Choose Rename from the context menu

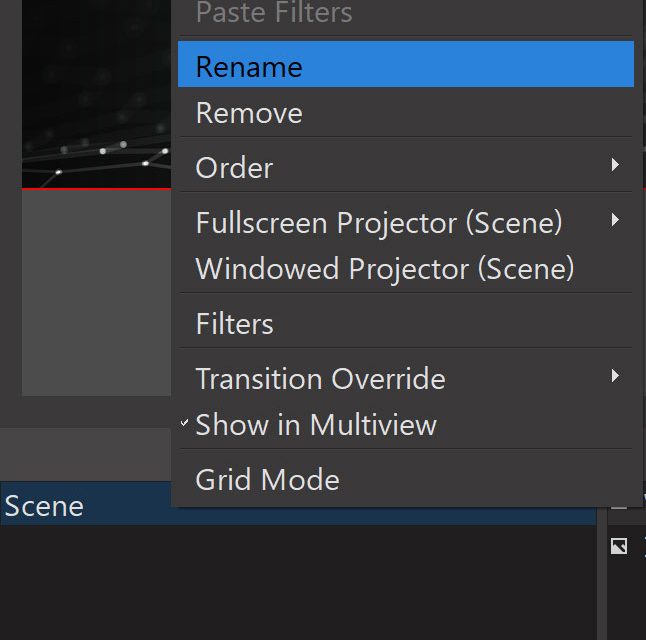coord(249,67)
